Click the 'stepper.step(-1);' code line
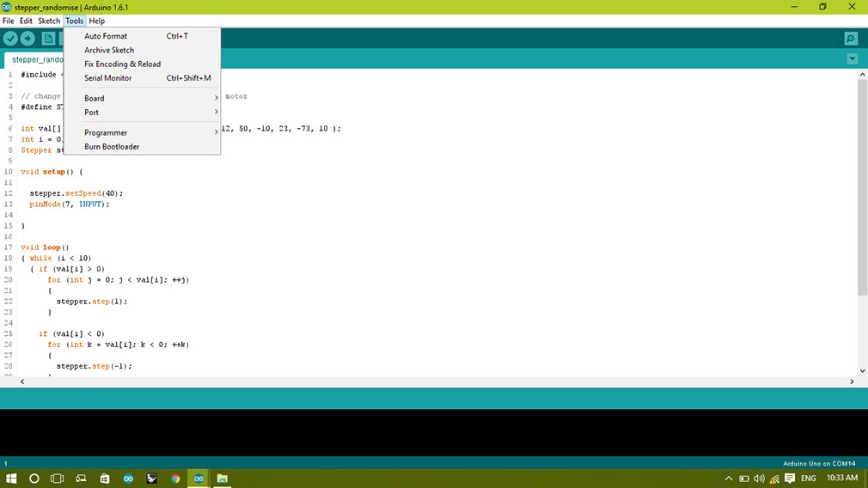 tap(95, 366)
